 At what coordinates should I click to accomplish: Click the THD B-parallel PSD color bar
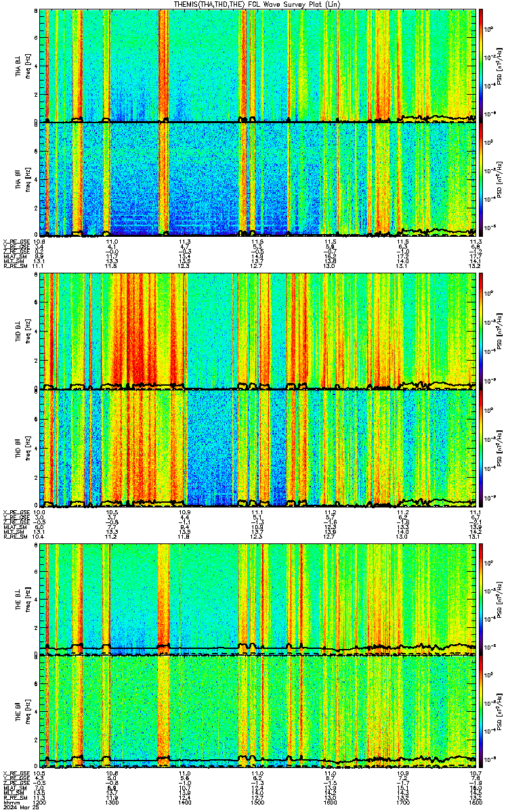[482, 448]
